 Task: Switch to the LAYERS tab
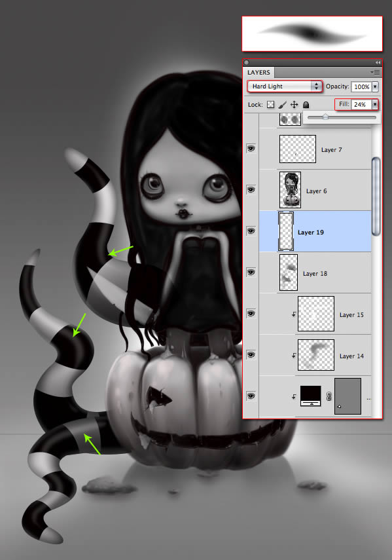click(258, 73)
